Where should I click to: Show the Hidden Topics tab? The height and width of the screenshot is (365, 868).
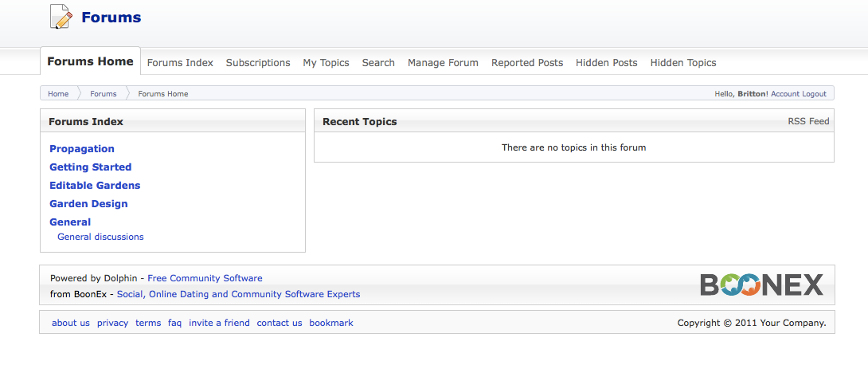click(x=683, y=63)
